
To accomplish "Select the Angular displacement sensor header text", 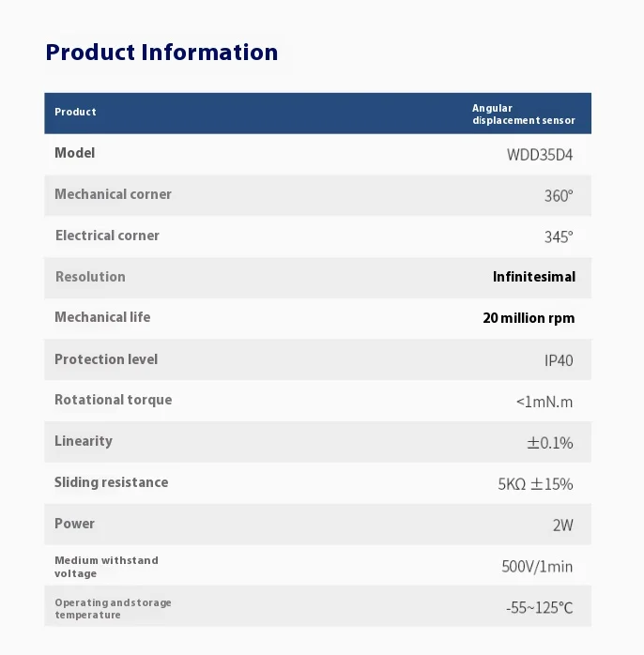I will pyautogui.click(x=523, y=114).
